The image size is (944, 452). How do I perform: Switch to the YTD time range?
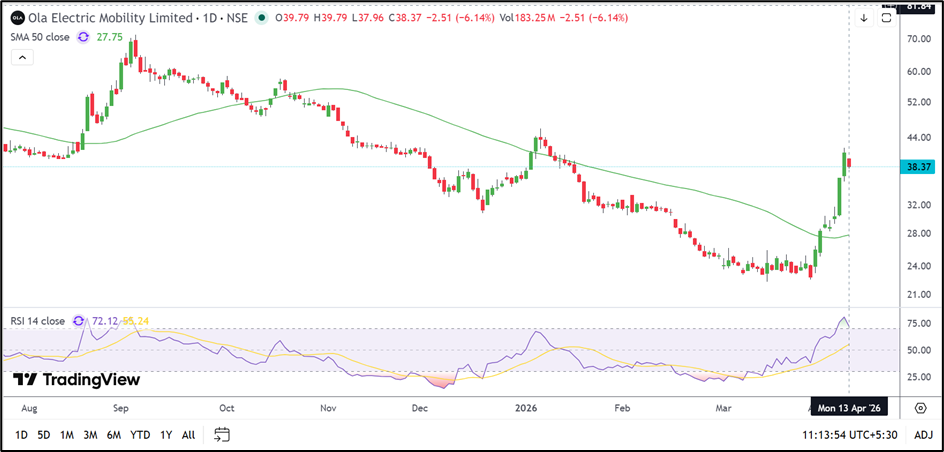pos(140,434)
